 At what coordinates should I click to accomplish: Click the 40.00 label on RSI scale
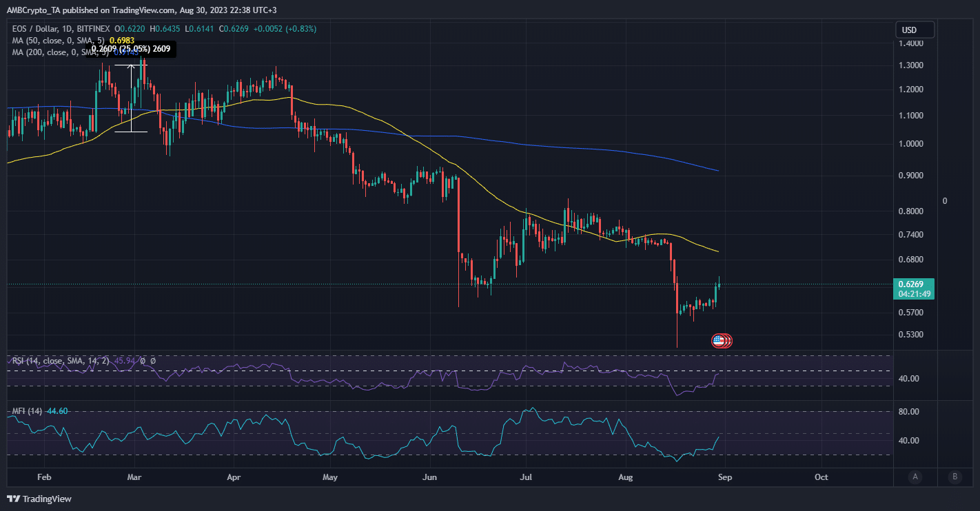909,379
